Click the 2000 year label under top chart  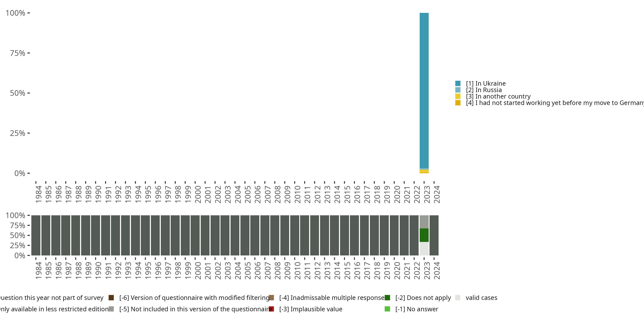click(x=198, y=194)
